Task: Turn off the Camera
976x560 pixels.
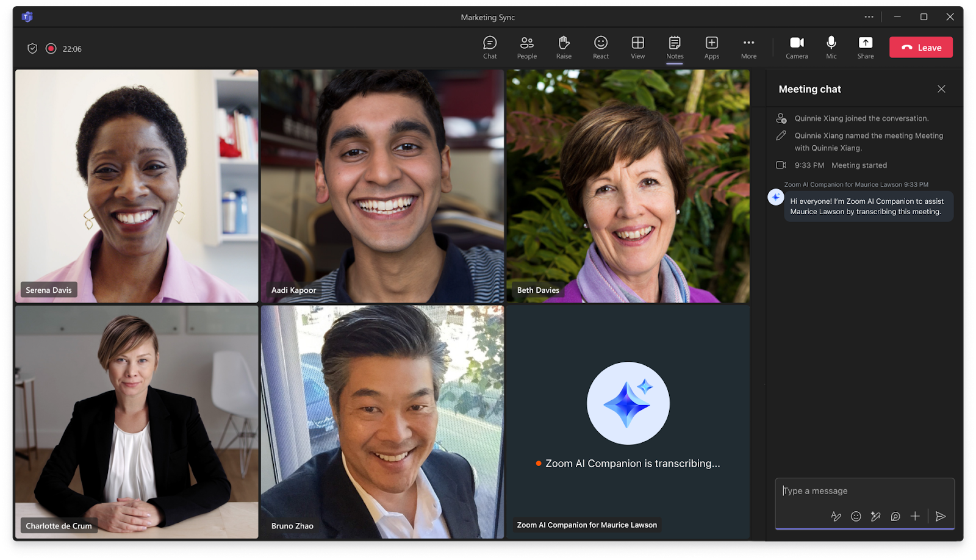Action: 797,48
